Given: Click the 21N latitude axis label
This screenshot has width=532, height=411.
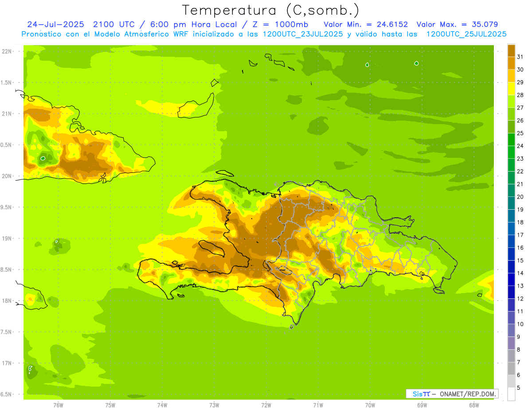Looking at the screenshot, I should click(8, 114).
